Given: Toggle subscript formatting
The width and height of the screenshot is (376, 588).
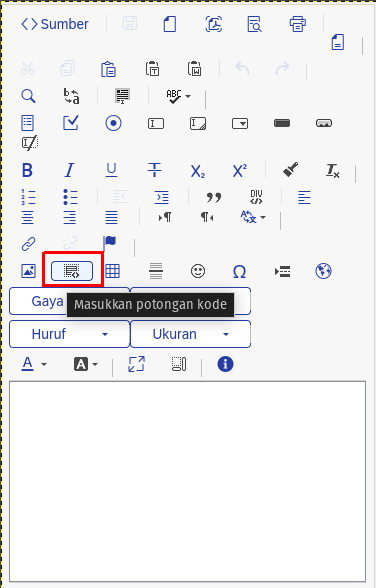Looking at the screenshot, I should coord(198,171).
